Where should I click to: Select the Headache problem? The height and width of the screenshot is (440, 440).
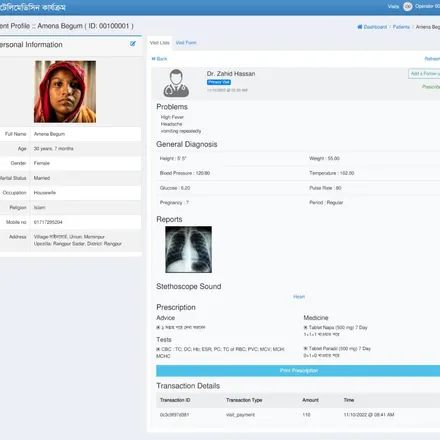(171, 124)
